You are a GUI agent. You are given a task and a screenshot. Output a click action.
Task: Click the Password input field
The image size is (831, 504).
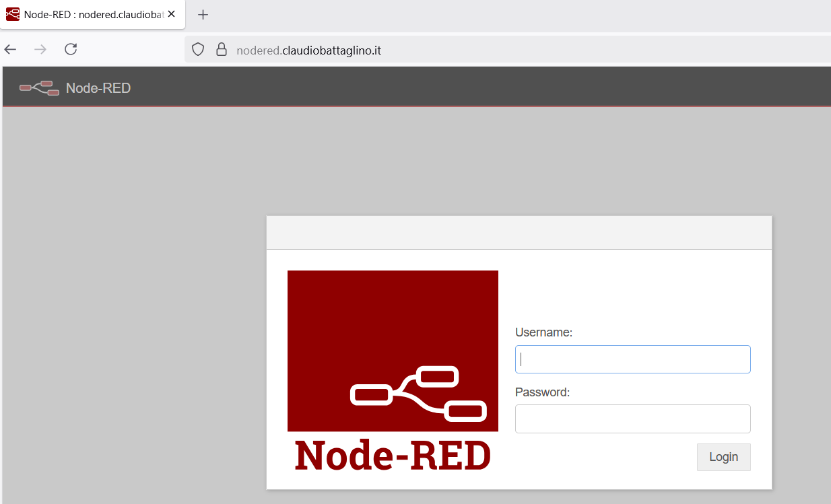(x=632, y=419)
